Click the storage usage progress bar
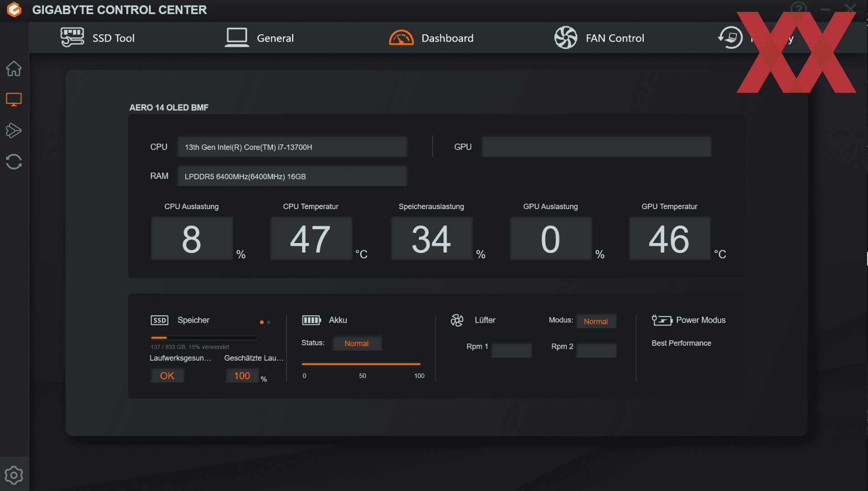 [204, 338]
